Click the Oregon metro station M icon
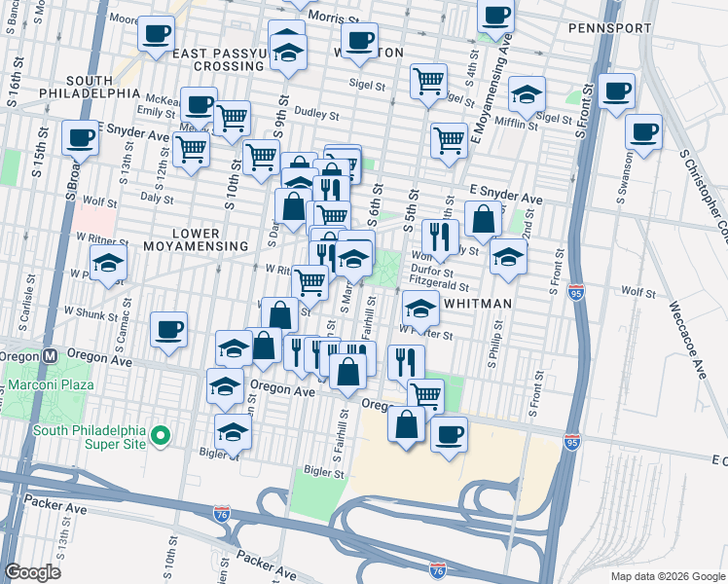 pos(50,356)
